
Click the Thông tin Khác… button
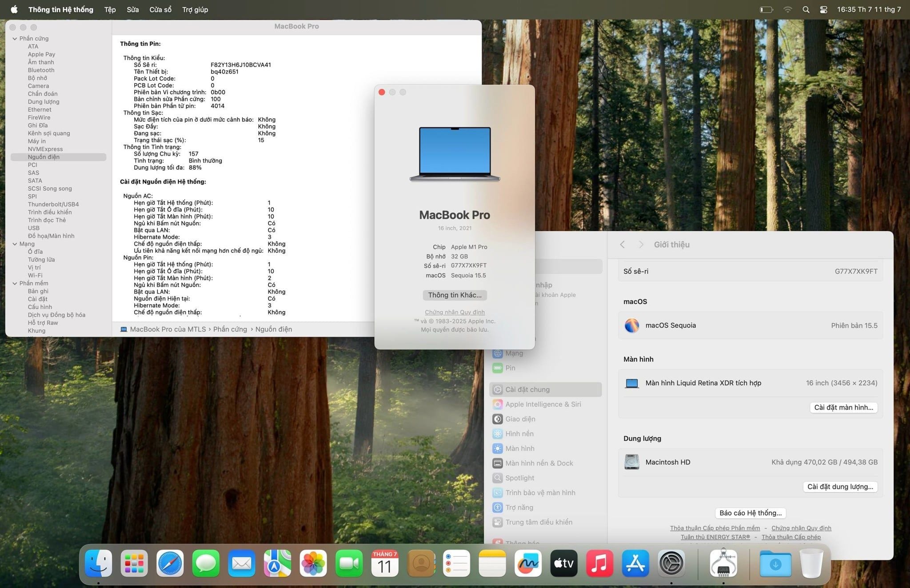[455, 295]
